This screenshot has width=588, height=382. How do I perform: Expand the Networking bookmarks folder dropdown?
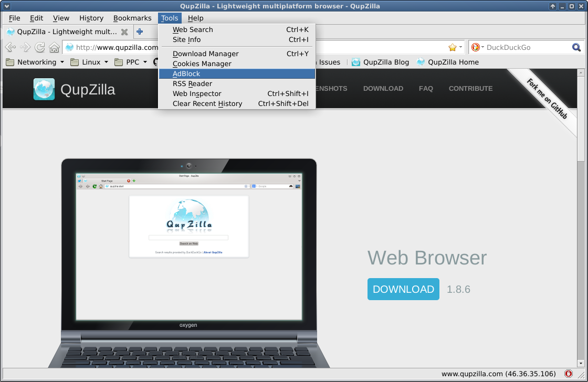61,62
